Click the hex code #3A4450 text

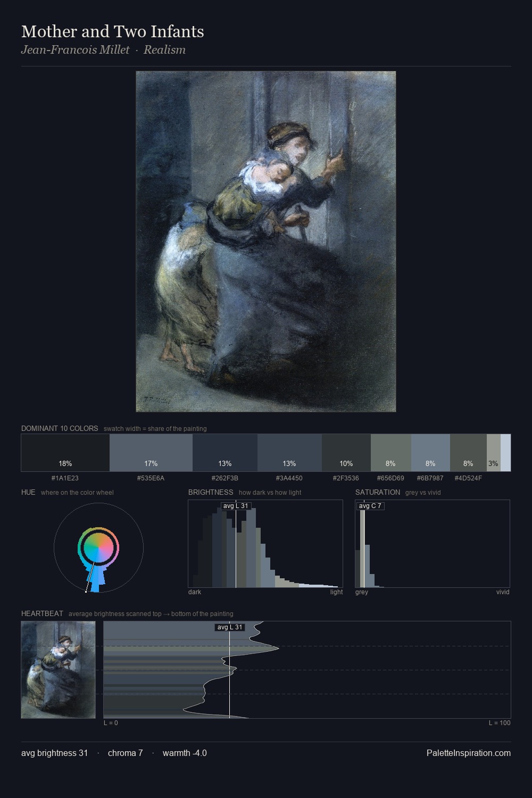pyautogui.click(x=289, y=478)
